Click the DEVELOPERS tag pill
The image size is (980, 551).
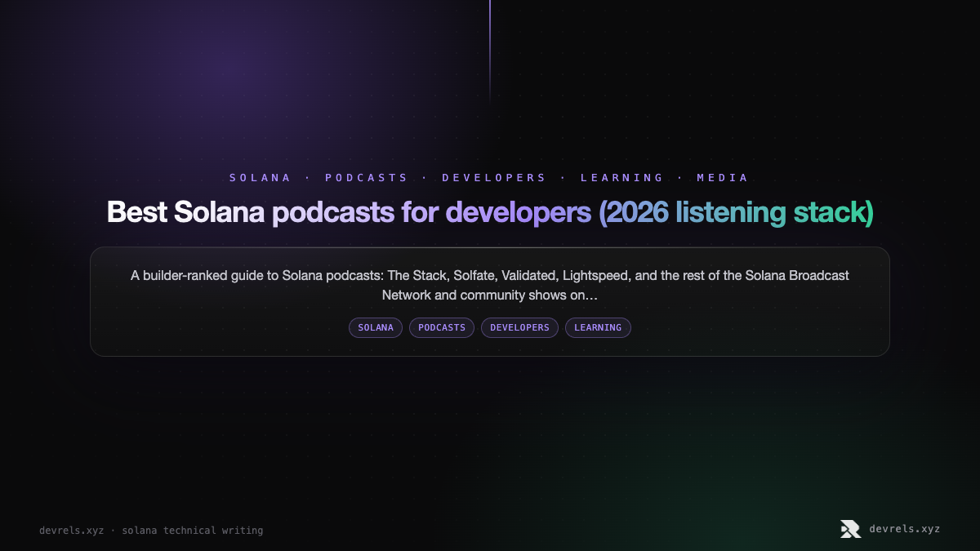coord(519,327)
